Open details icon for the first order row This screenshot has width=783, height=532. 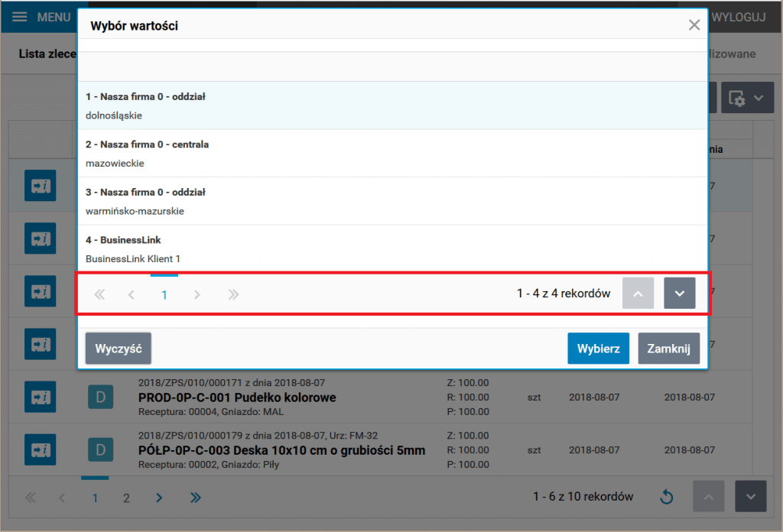point(41,186)
